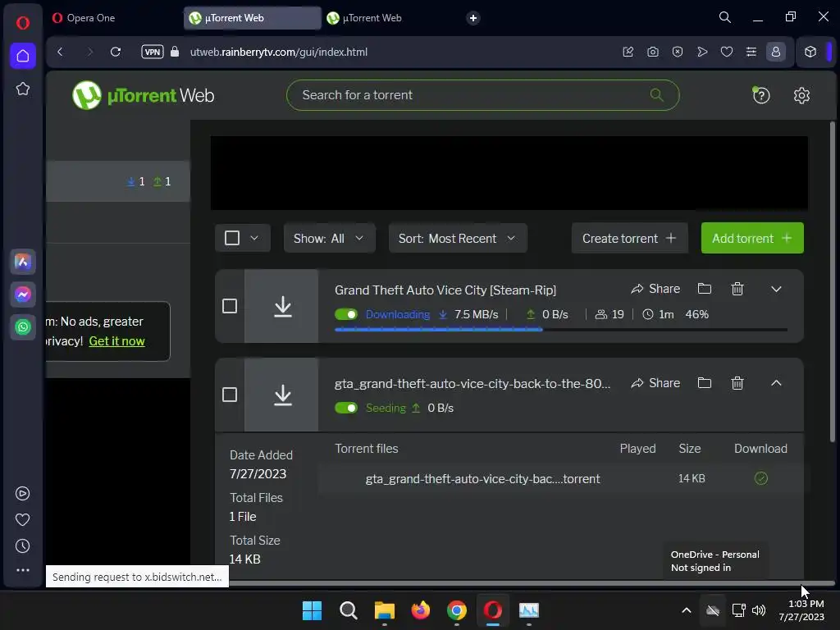The image size is (840, 630).
Task: Delete the Grand Theft Auto Vice City torrent
Action: pyautogui.click(x=737, y=289)
